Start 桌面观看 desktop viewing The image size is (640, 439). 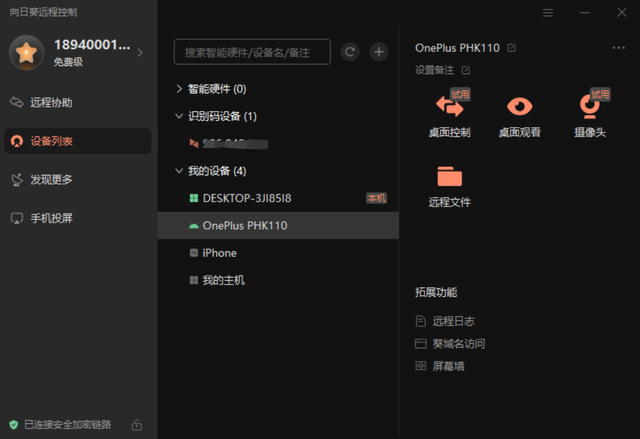520,116
